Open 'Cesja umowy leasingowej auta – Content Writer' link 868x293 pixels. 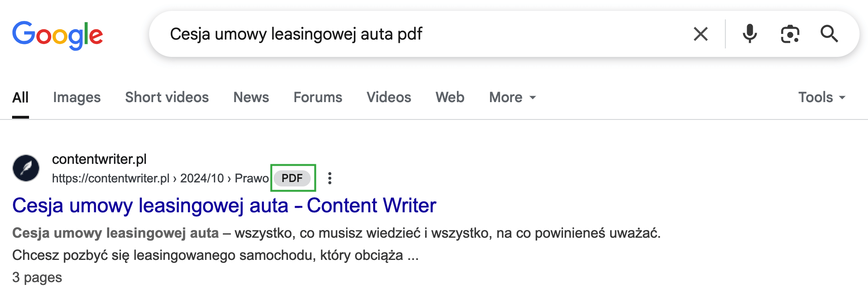(224, 205)
